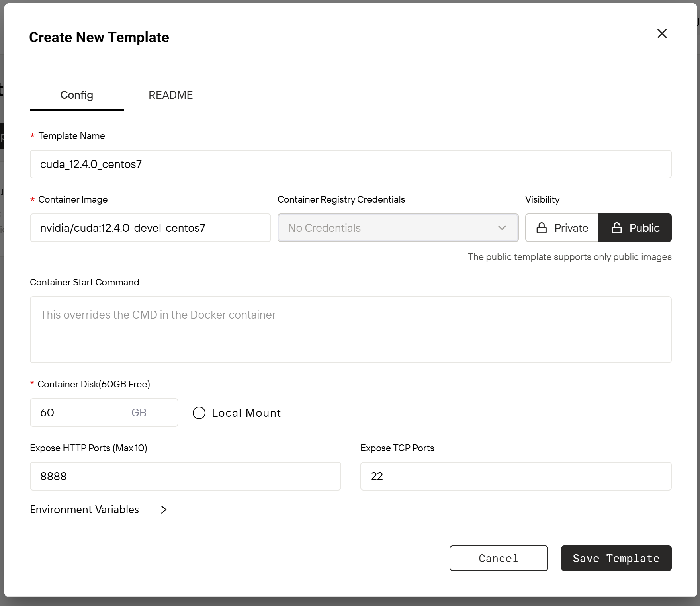The width and height of the screenshot is (700, 606).
Task: Click the Save Template button
Action: click(x=616, y=558)
